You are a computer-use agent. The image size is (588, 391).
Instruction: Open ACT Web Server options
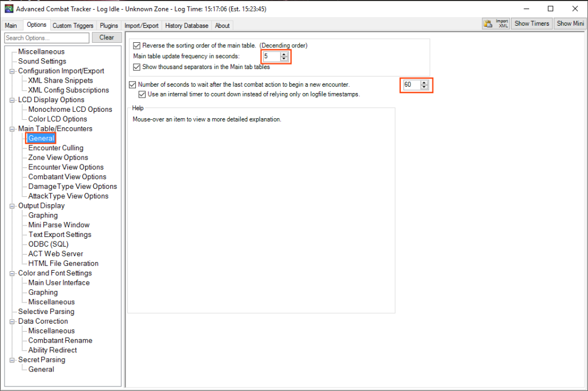[x=56, y=254]
